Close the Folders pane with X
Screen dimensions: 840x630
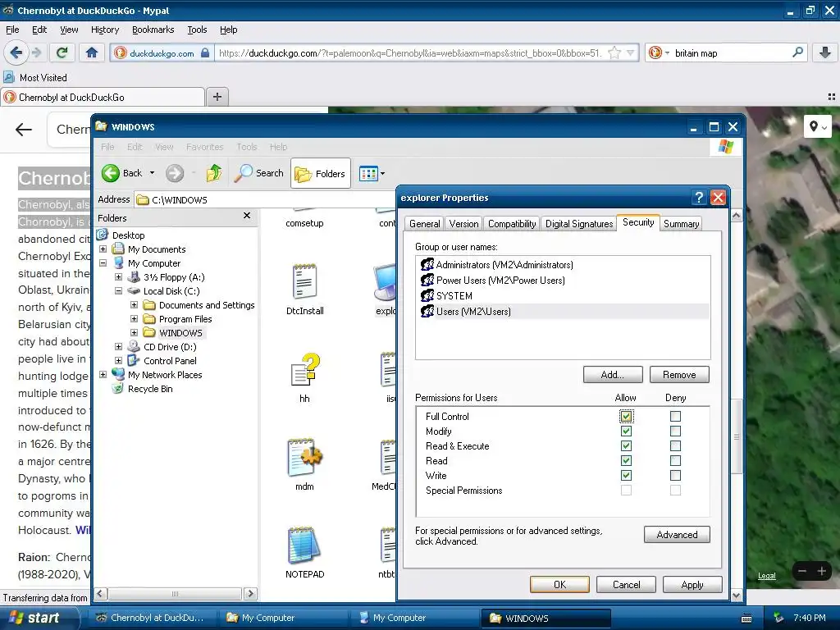pyautogui.click(x=247, y=216)
